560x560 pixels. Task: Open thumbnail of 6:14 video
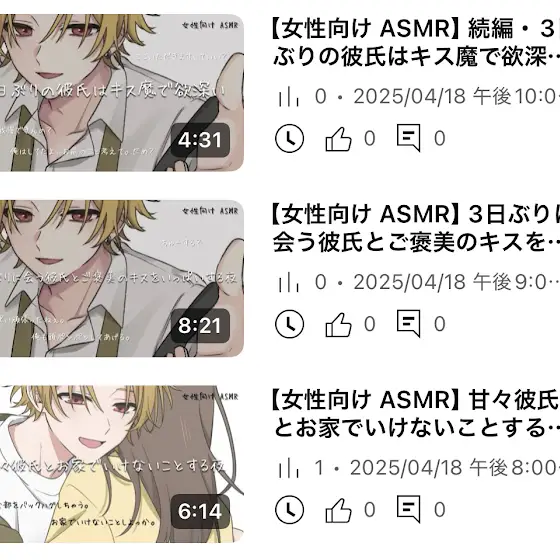point(122,464)
